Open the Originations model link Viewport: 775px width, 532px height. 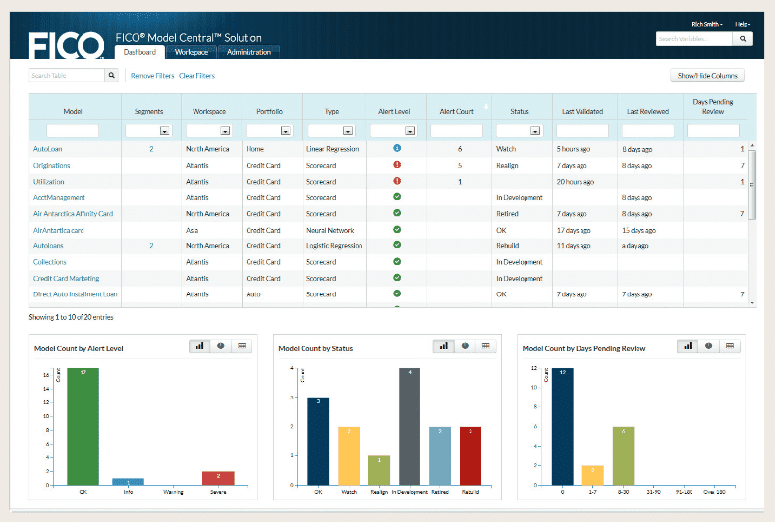[51, 166]
